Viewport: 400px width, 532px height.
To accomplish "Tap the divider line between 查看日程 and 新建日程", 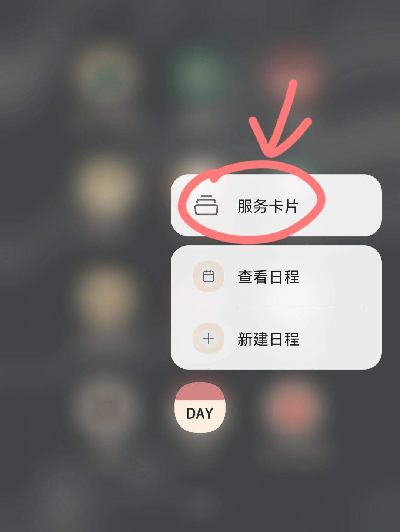I will point(300,307).
